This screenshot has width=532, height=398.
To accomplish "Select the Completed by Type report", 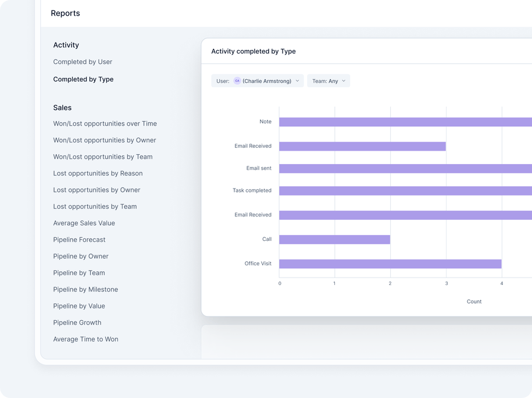I will 83,79.
